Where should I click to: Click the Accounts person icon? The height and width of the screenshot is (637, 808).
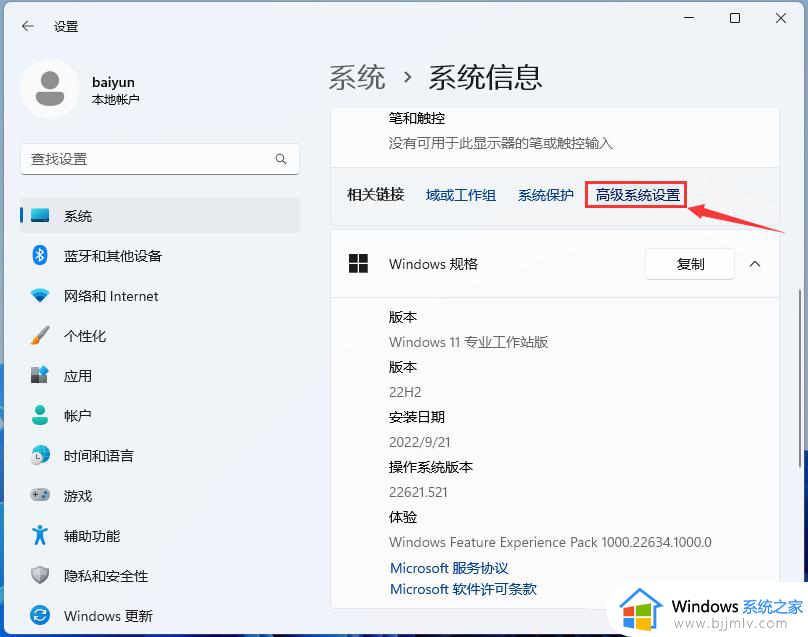pyautogui.click(x=40, y=415)
